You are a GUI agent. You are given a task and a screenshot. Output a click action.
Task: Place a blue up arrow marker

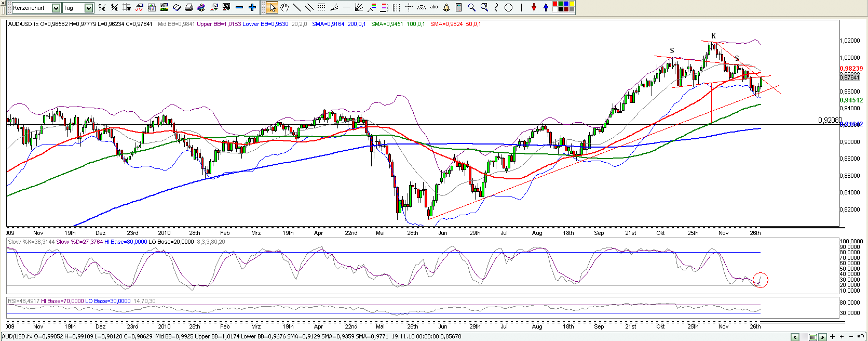point(546,7)
